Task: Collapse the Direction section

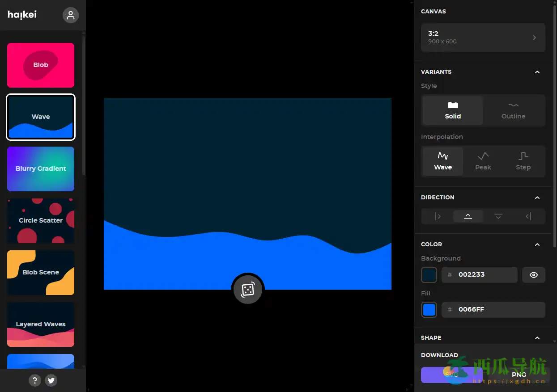Action: coord(537,198)
